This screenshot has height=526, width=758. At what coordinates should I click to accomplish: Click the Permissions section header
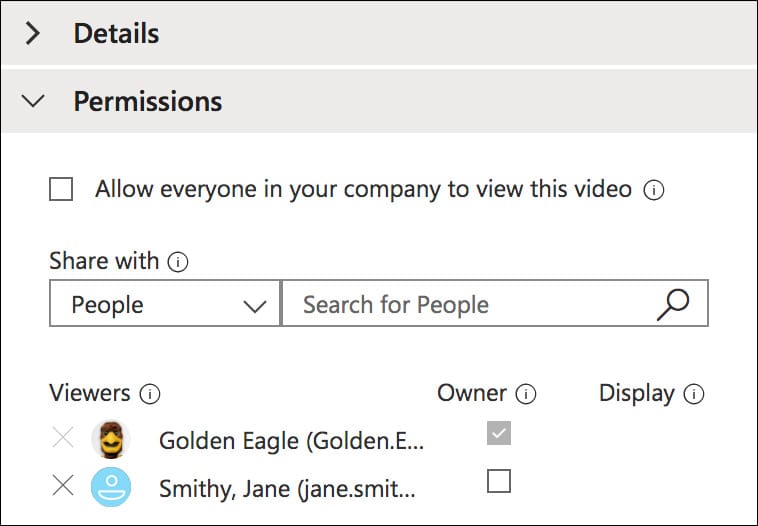148,101
